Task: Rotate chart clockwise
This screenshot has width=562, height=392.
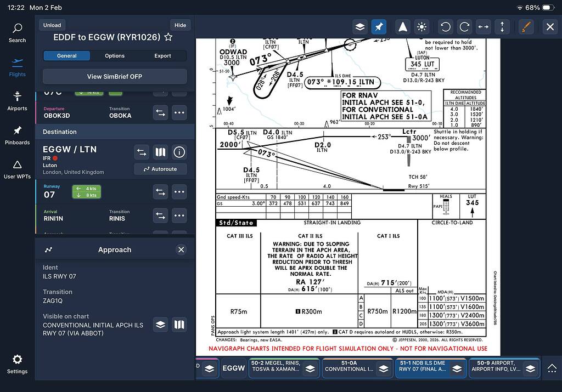Action: click(x=464, y=27)
